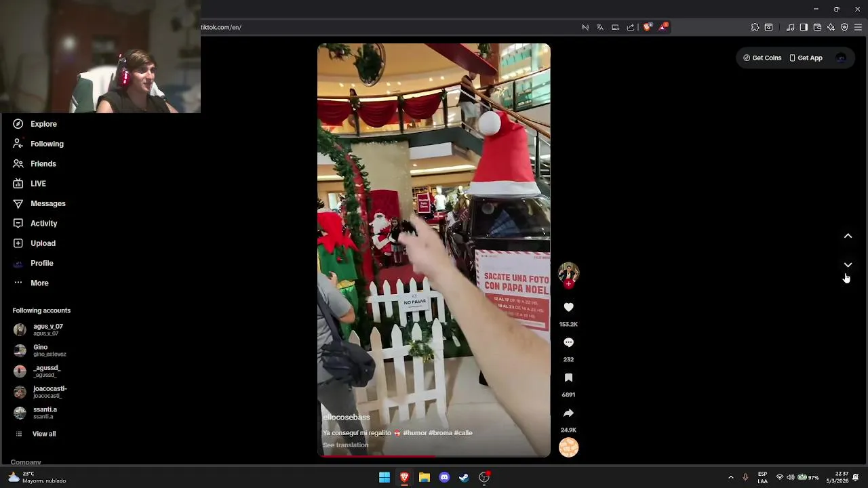Open Steam from the taskbar
This screenshot has width=868, height=488.
click(x=464, y=477)
